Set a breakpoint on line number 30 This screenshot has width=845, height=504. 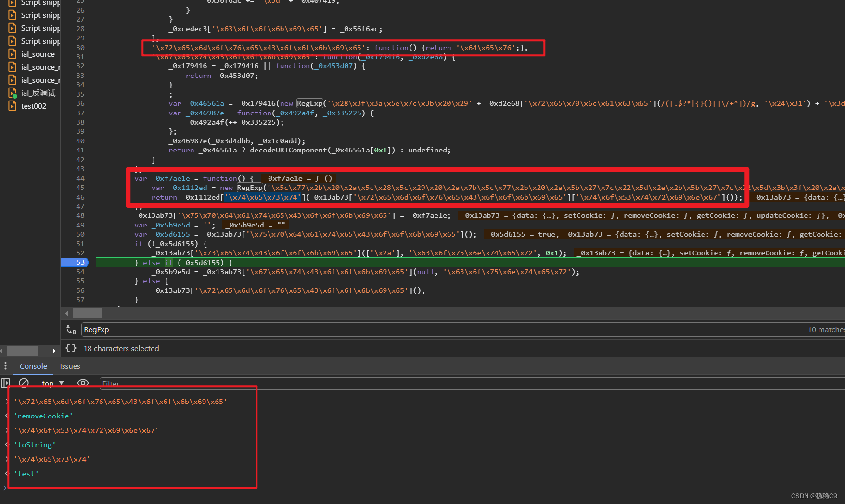(80, 48)
